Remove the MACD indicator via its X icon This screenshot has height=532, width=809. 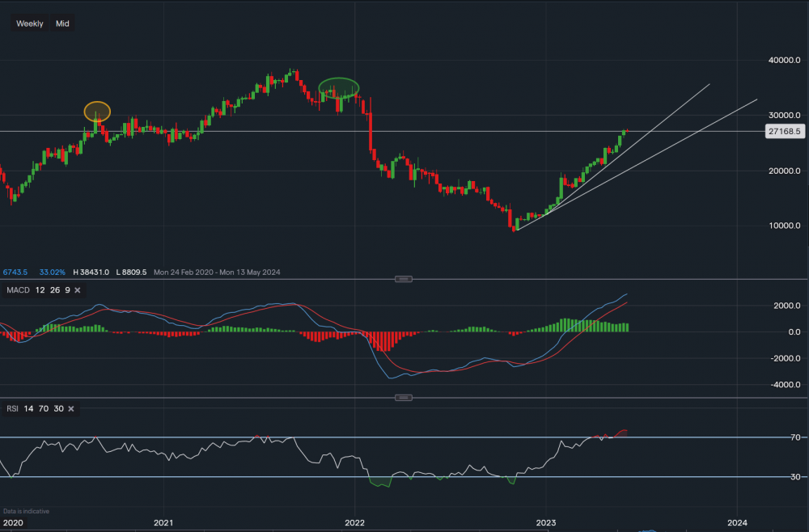click(76, 289)
